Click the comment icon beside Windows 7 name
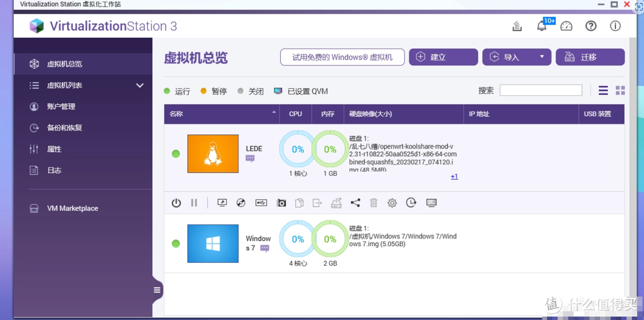 tap(265, 248)
